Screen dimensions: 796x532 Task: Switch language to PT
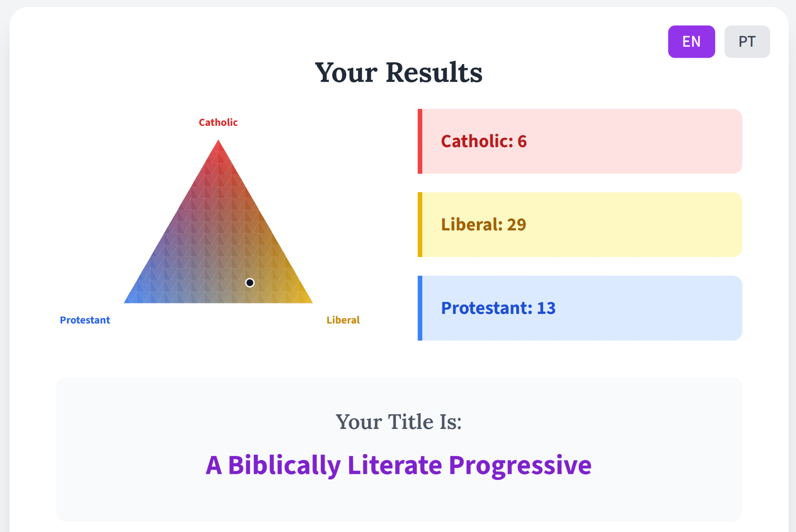[x=747, y=42]
